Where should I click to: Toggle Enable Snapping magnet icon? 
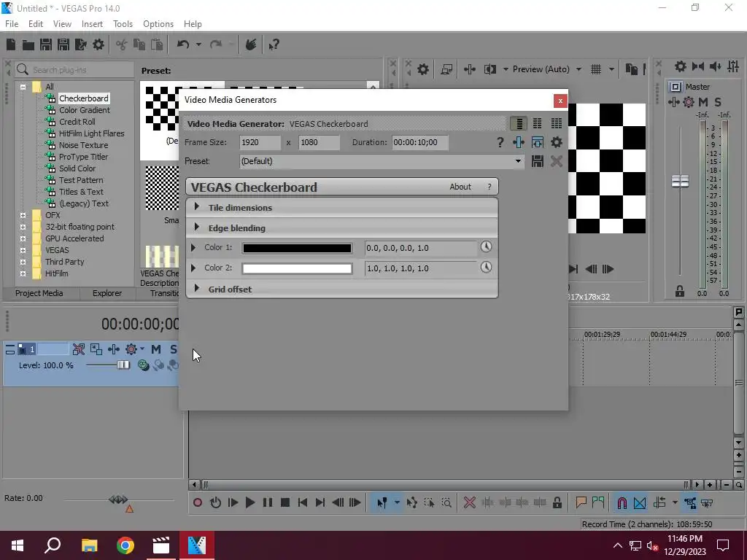click(x=622, y=502)
